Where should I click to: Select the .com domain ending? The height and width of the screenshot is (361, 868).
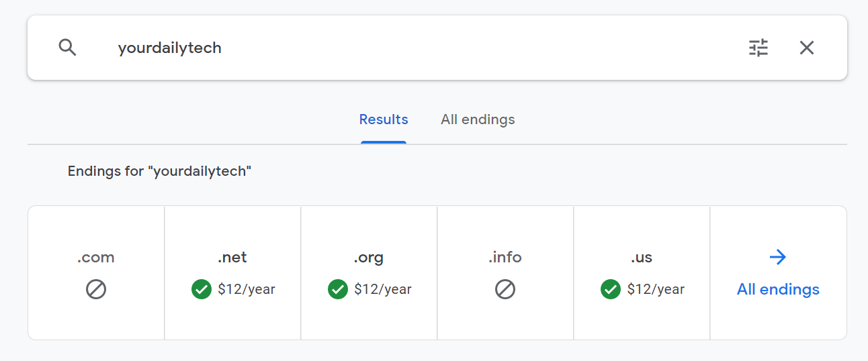(x=96, y=258)
